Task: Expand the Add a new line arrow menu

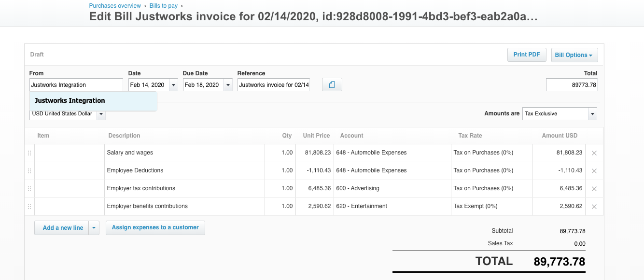Action: [x=94, y=228]
